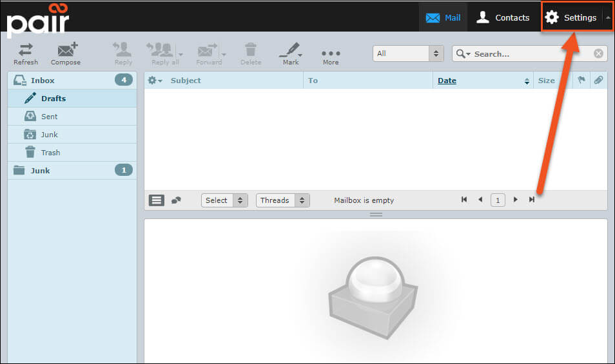
Task: Open the More actions menu
Action: click(331, 57)
